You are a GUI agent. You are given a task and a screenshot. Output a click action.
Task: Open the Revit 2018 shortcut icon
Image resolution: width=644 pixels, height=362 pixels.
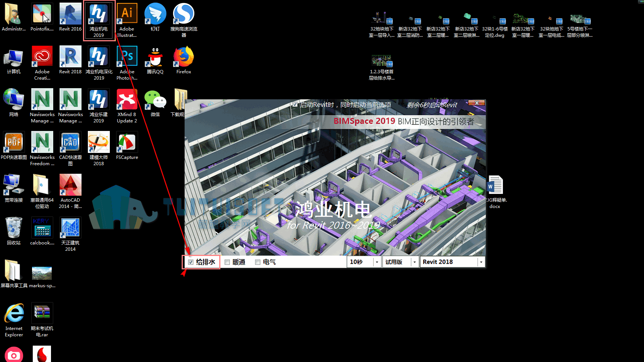(70, 60)
